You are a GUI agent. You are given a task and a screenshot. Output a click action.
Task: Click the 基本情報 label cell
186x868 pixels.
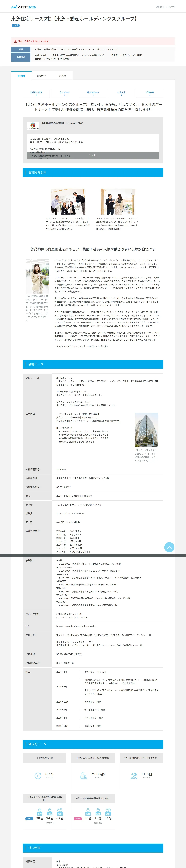coord(21,57)
